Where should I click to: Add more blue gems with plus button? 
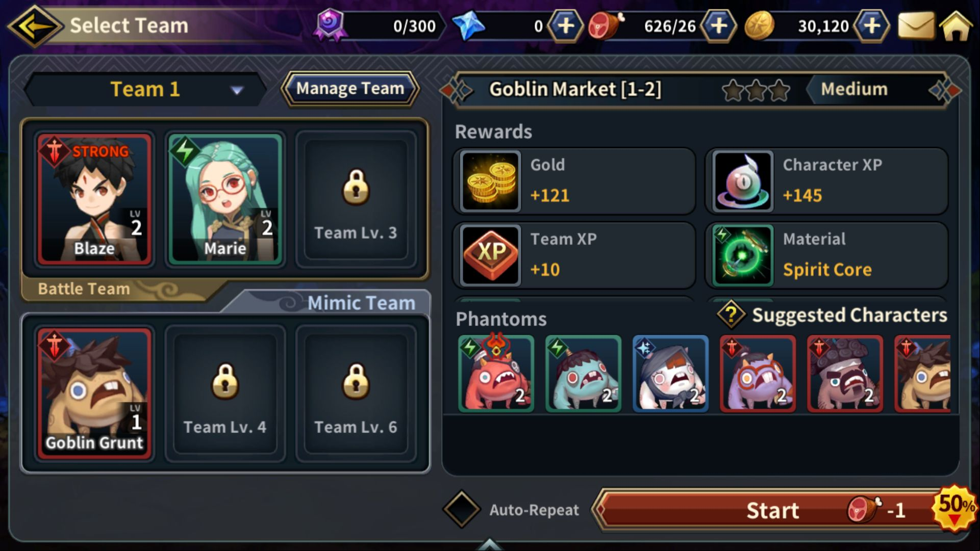click(x=565, y=25)
